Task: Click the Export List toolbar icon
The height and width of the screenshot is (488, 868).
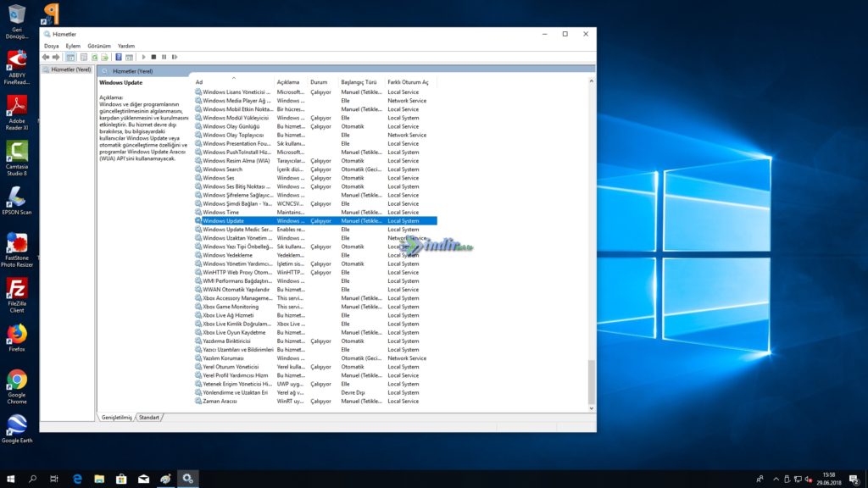Action: 104,57
